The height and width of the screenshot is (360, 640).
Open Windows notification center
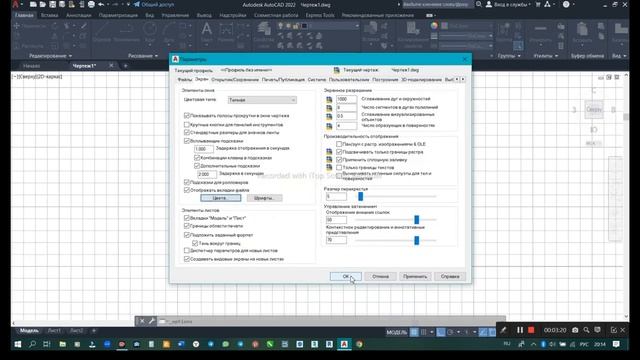616,344
